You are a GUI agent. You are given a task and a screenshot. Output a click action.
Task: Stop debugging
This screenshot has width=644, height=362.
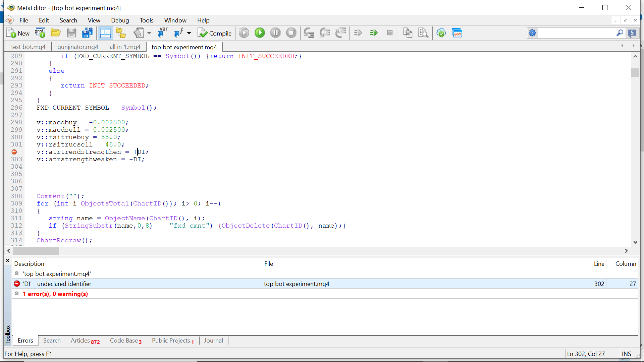pyautogui.click(x=291, y=33)
